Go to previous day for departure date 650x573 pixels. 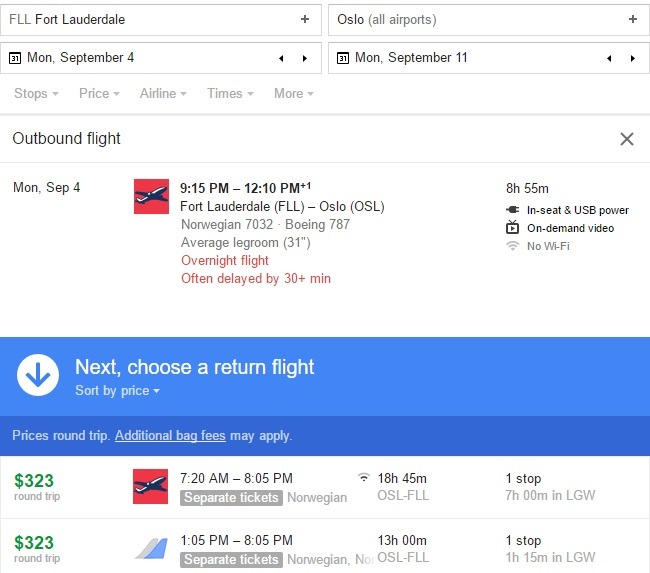point(281,58)
